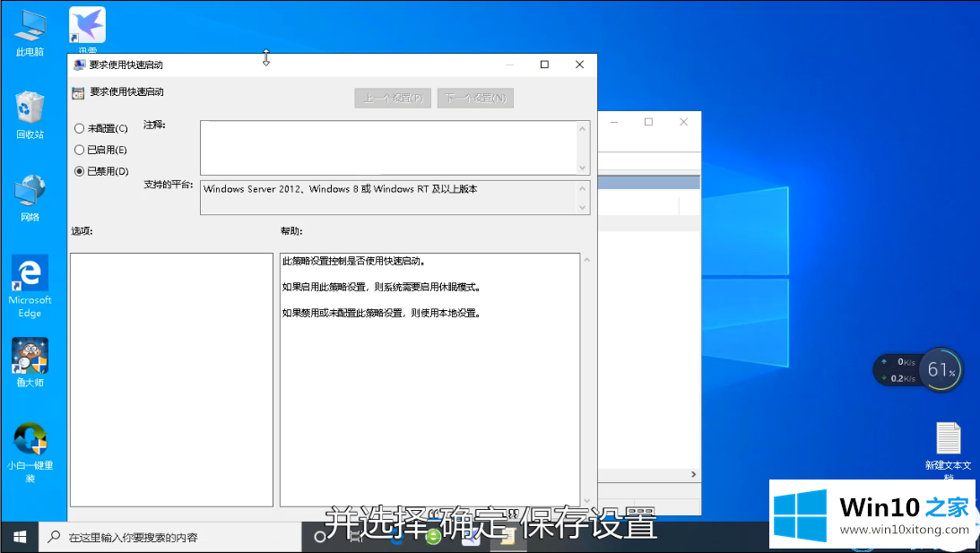Image resolution: width=980 pixels, height=553 pixels.
Task: Click the 要求使用快速启动 title bar icon
Action: 80,65
